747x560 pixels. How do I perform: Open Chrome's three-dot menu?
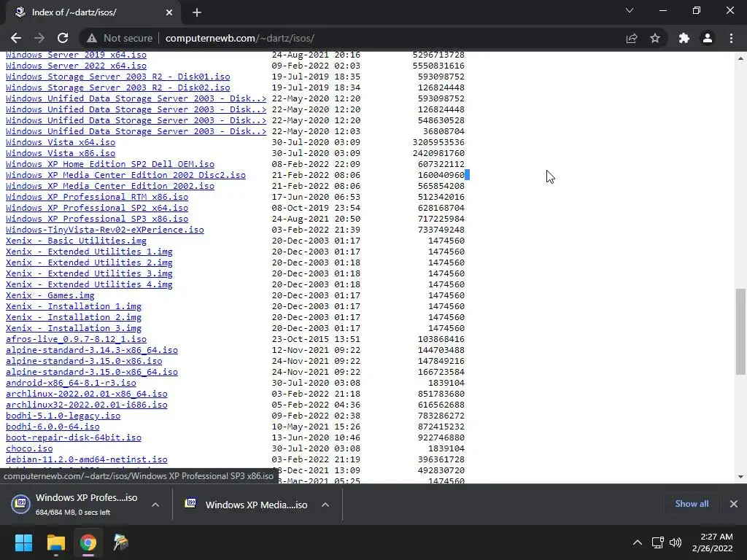pyautogui.click(x=731, y=38)
